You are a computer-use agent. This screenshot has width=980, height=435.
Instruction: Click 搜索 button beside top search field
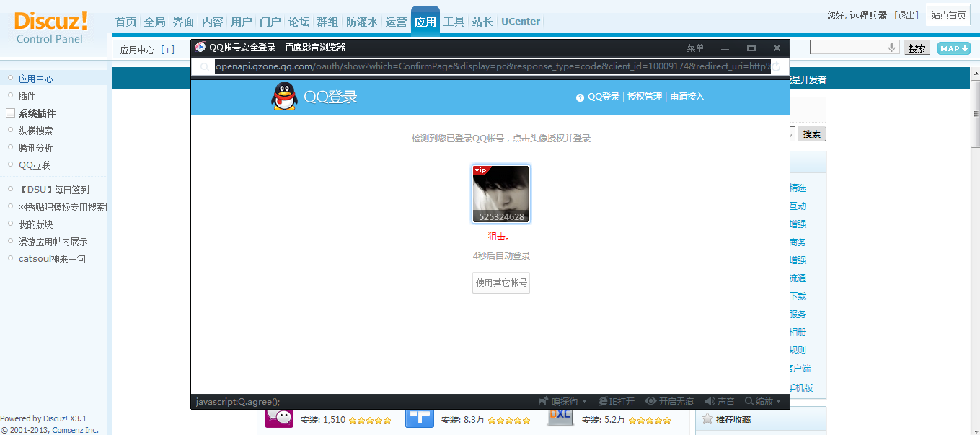click(x=917, y=48)
